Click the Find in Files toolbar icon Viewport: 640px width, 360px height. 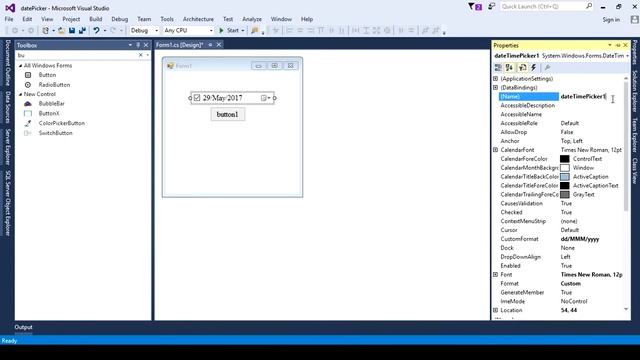coord(255,30)
